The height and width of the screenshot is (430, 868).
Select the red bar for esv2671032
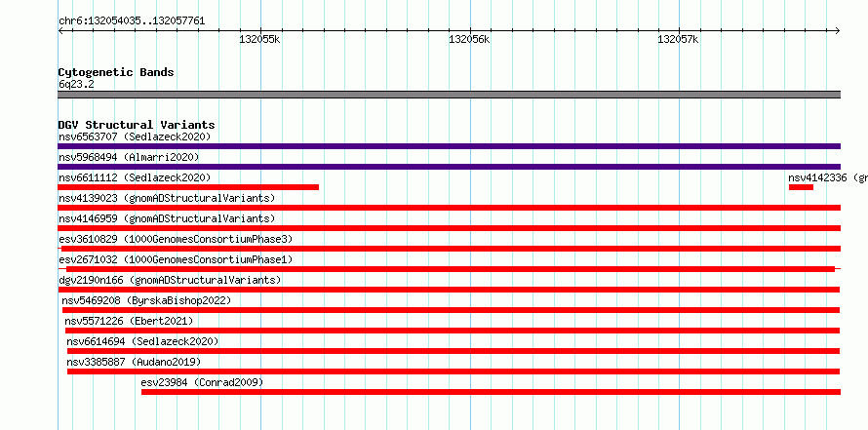451,269
